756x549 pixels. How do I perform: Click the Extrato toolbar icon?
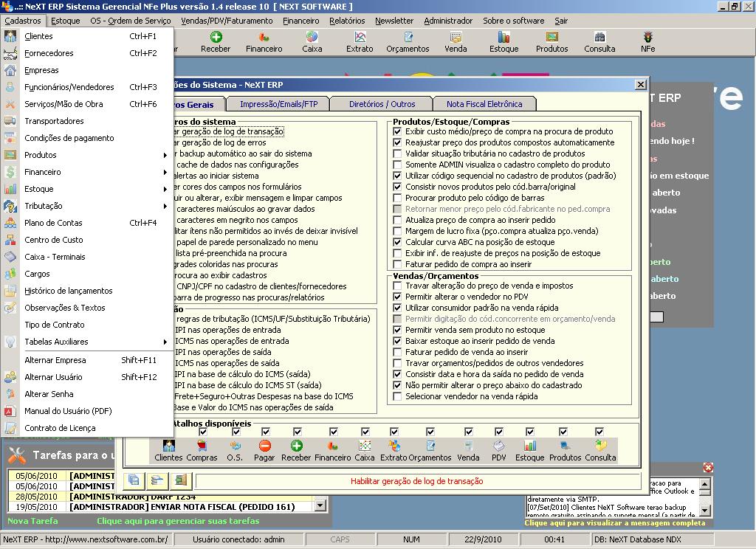point(360,41)
